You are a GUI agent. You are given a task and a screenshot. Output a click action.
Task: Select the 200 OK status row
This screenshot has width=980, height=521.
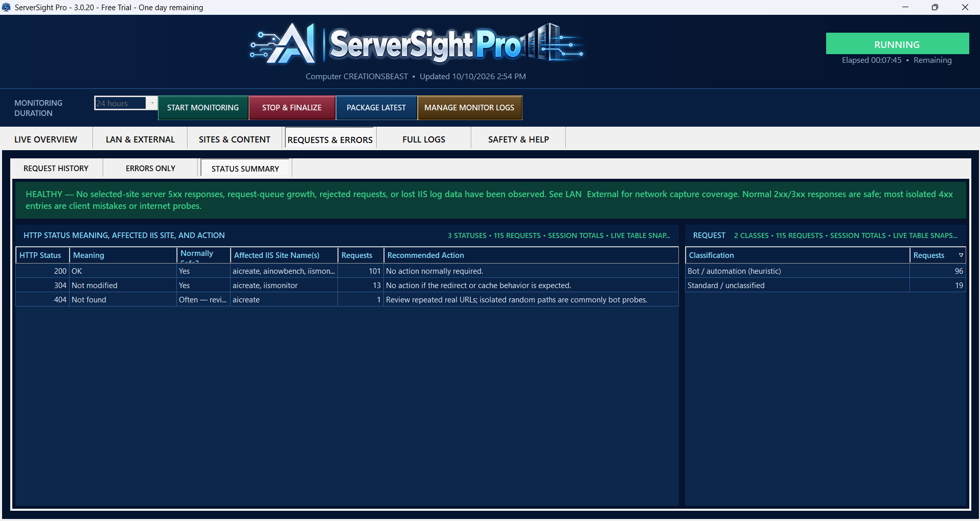[x=347, y=271]
